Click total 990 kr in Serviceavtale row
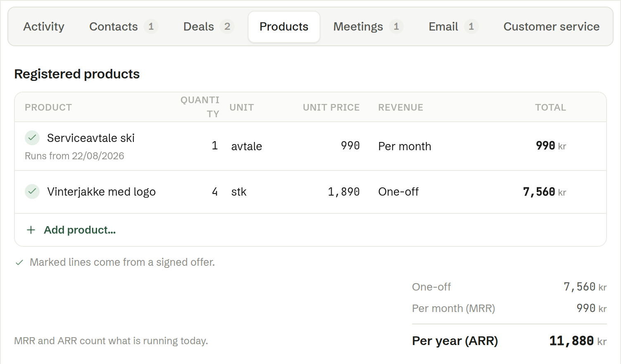Screen dimensions: 621x364 551,146
